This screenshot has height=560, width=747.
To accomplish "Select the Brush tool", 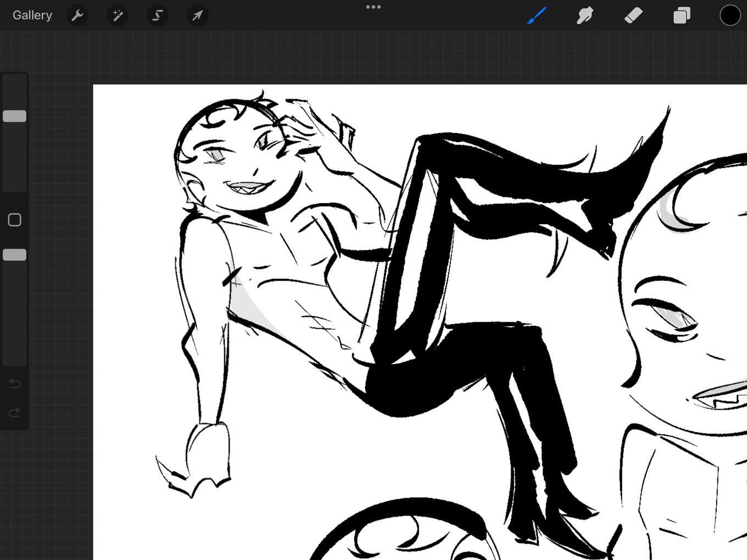I will point(537,15).
